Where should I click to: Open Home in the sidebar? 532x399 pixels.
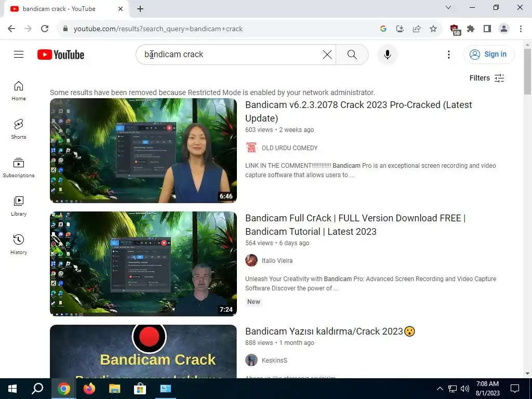point(19,91)
